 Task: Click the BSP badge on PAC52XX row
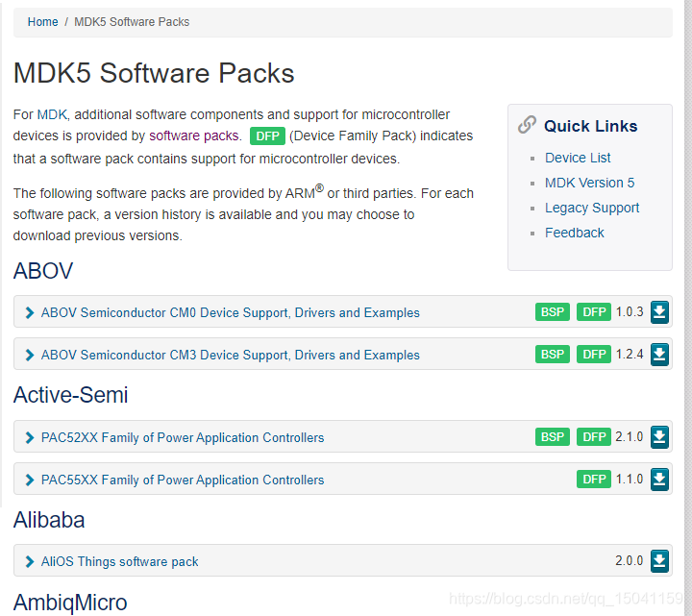pyautogui.click(x=553, y=437)
